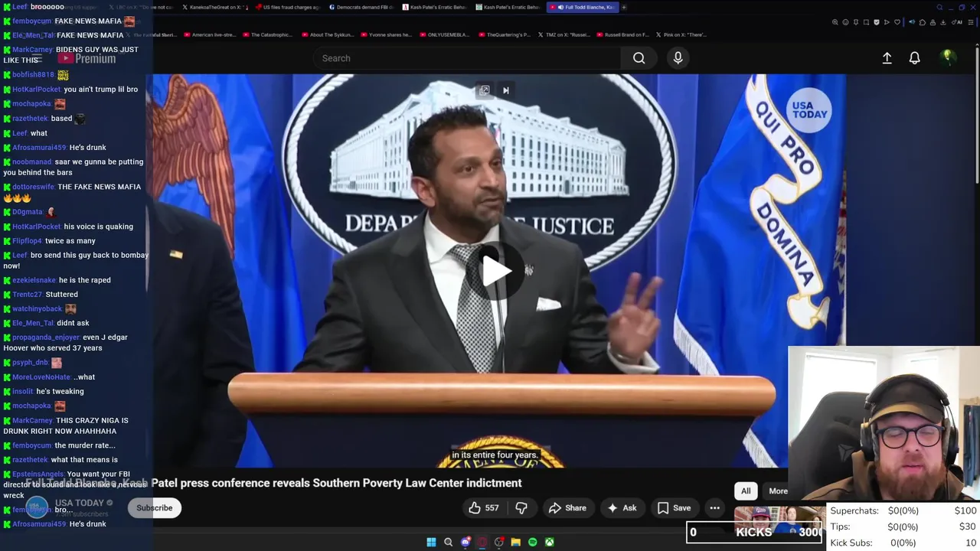Open a new browser tab
Image resolution: width=980 pixels, height=551 pixels.
pos(624,7)
